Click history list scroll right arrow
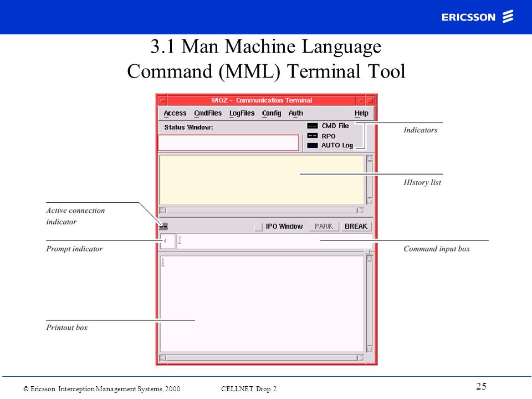The image size is (532, 399). [x=360, y=211]
